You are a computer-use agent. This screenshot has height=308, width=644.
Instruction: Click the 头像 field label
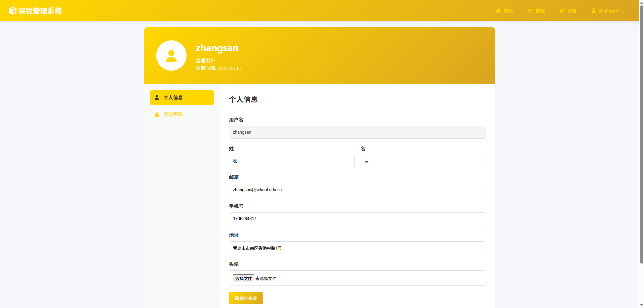coord(234,264)
